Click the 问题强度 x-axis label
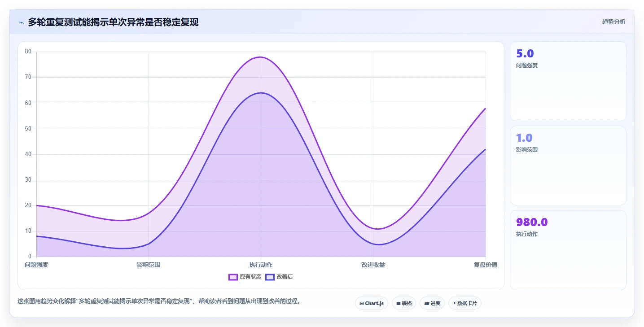This screenshot has height=327, width=644. (x=36, y=265)
